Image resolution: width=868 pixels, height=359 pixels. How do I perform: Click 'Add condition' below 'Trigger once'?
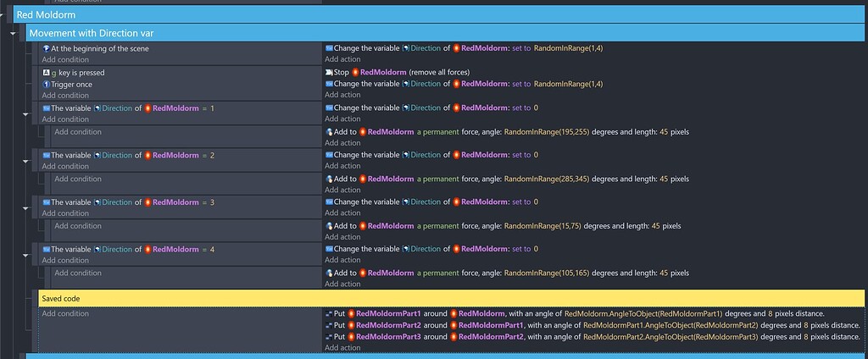click(x=64, y=96)
